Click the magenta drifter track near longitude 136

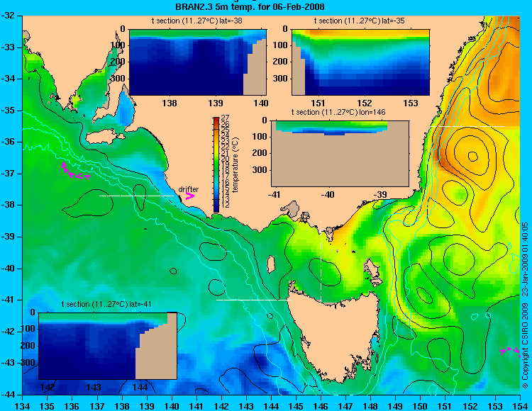[x=75, y=171]
